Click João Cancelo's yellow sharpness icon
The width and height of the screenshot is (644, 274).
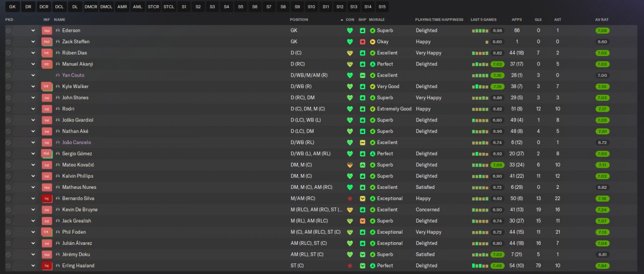point(362,143)
